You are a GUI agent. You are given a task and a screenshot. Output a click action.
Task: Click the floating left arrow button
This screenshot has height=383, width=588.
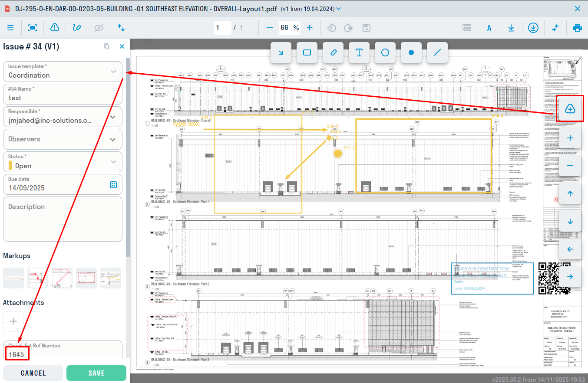(x=571, y=249)
